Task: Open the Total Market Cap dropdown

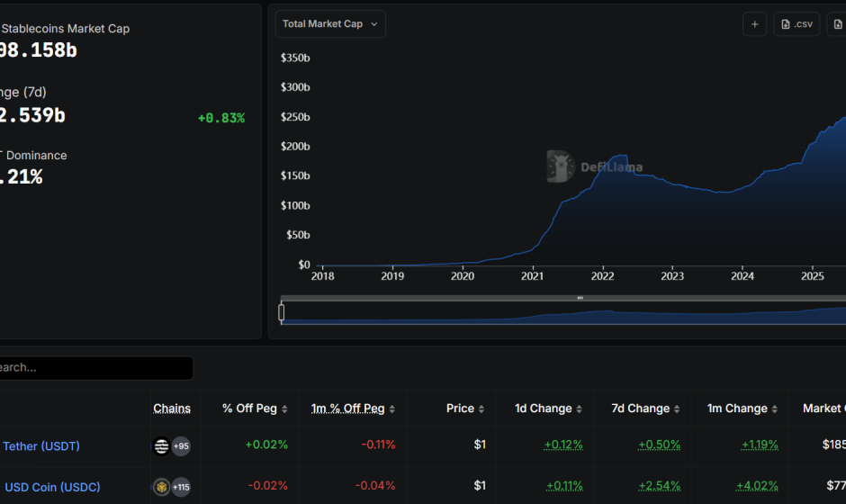Action: pyautogui.click(x=330, y=24)
